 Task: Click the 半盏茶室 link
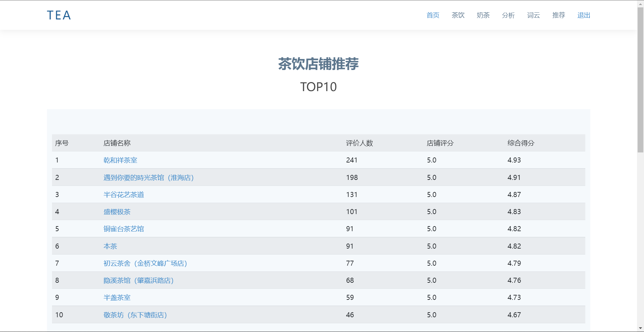click(x=117, y=297)
